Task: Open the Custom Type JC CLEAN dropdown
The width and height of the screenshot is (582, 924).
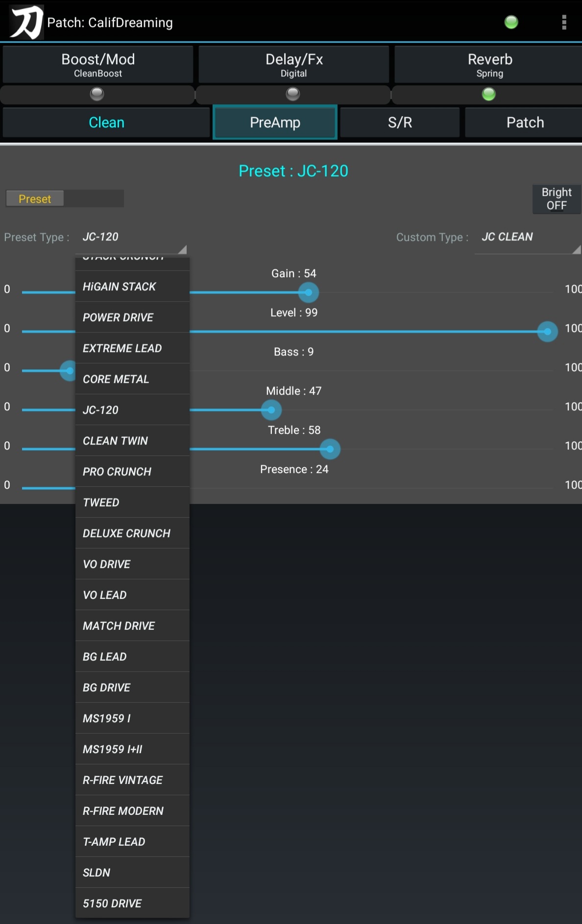Action: point(528,237)
